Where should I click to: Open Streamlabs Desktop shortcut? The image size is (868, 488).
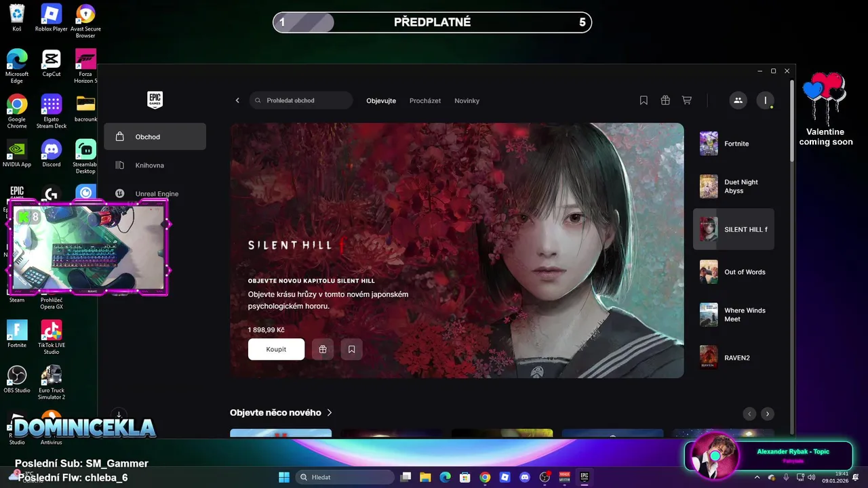pos(85,157)
